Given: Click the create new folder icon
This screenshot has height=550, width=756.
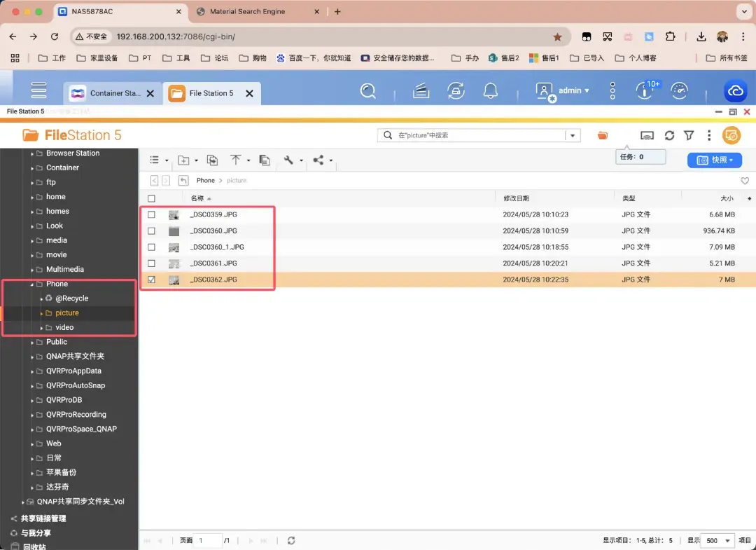Looking at the screenshot, I should click(x=184, y=160).
